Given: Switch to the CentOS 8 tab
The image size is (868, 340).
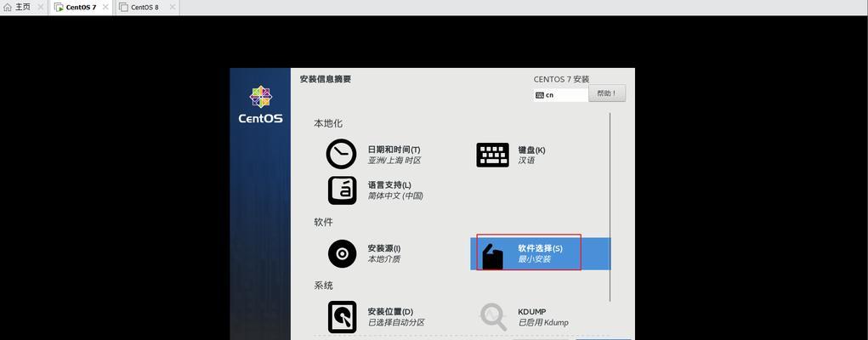Looking at the screenshot, I should (x=145, y=7).
